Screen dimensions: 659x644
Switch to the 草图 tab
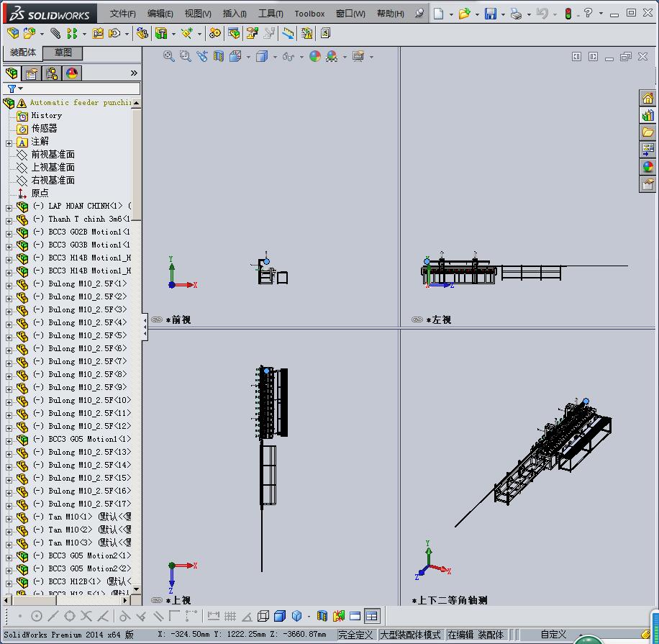63,53
